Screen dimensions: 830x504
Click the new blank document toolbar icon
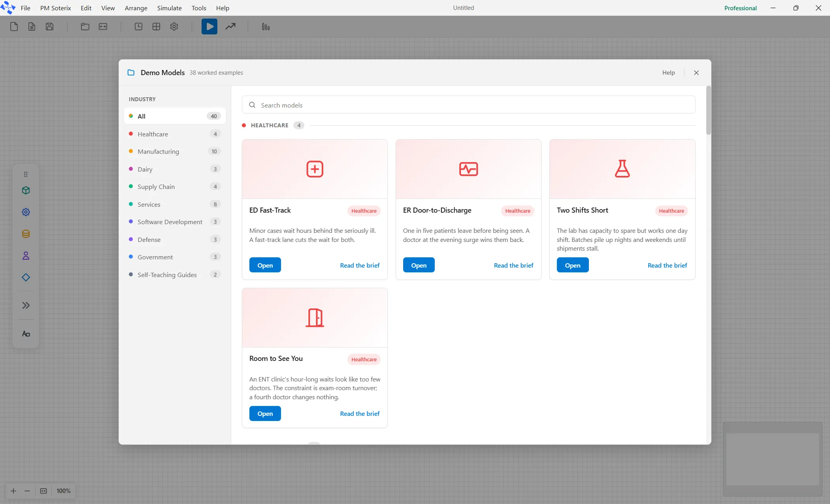14,26
